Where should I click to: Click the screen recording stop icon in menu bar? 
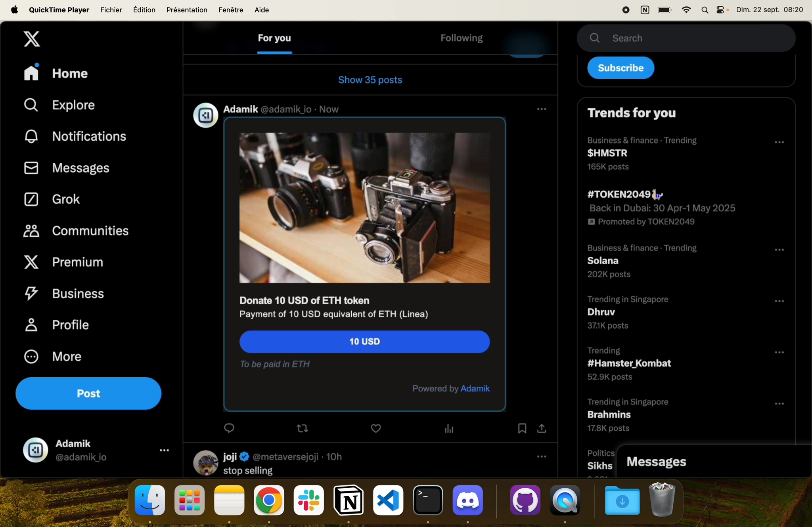pyautogui.click(x=626, y=10)
